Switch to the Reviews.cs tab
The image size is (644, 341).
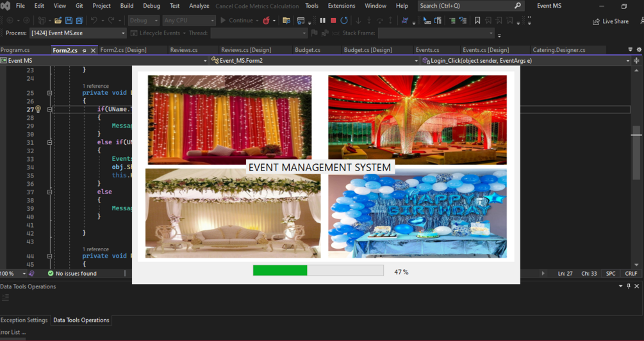(x=184, y=50)
